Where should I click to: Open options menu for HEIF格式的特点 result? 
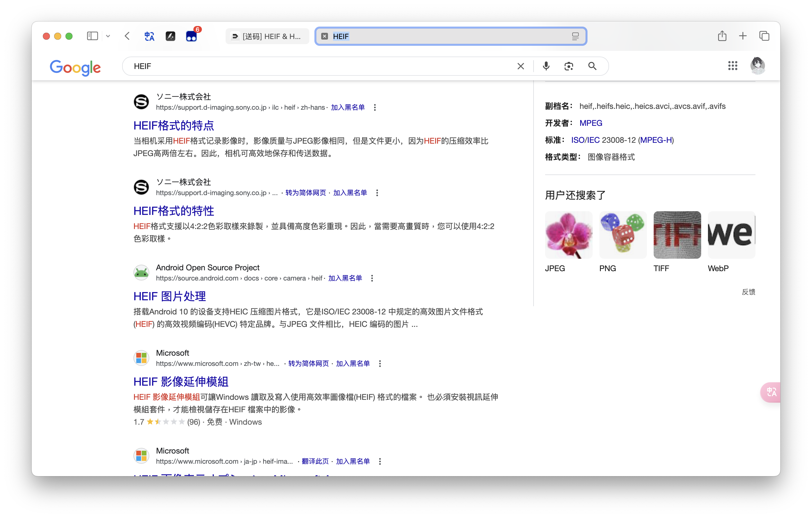click(x=375, y=107)
